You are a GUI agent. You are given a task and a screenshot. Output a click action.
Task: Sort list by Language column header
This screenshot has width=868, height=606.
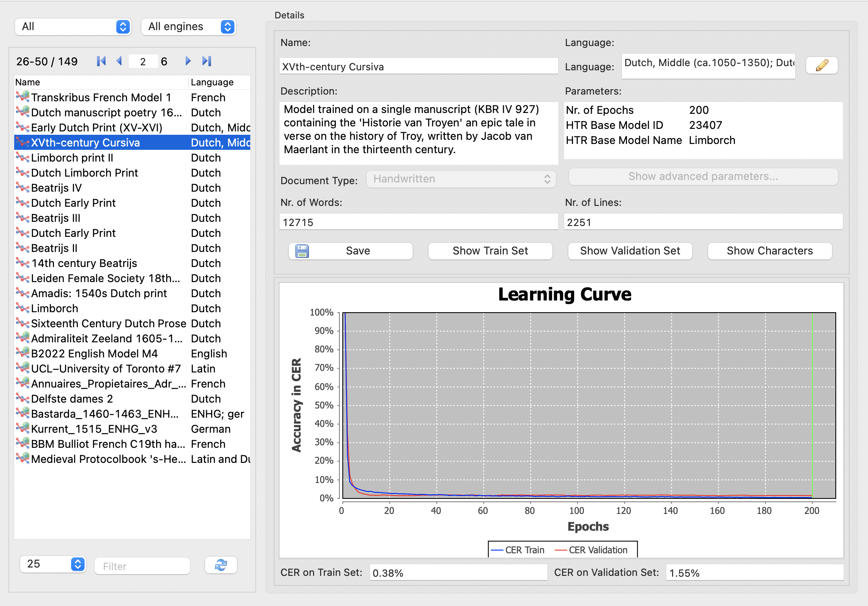pos(220,82)
